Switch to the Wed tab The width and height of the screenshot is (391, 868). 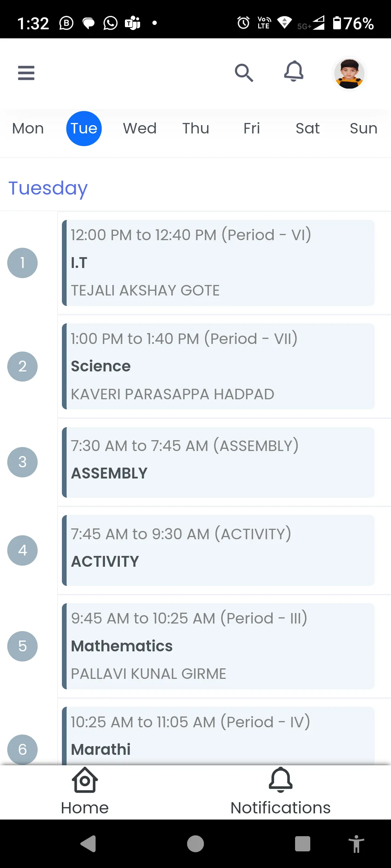pyautogui.click(x=140, y=128)
